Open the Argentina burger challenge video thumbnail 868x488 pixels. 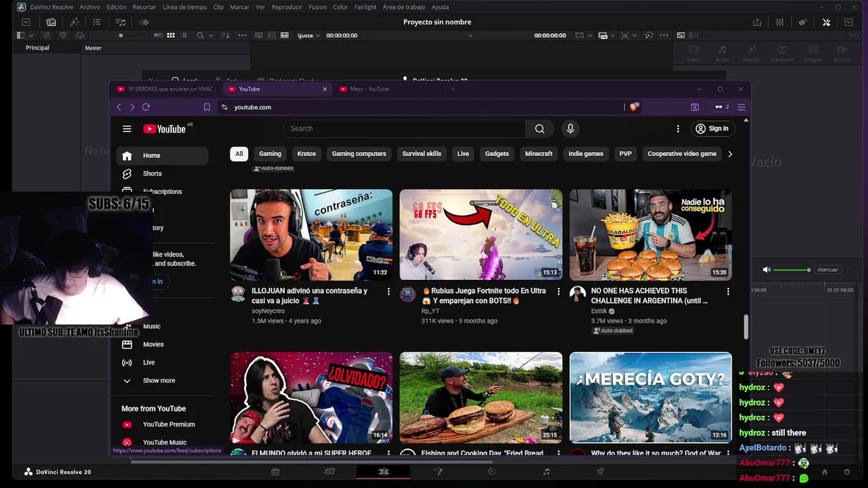650,235
